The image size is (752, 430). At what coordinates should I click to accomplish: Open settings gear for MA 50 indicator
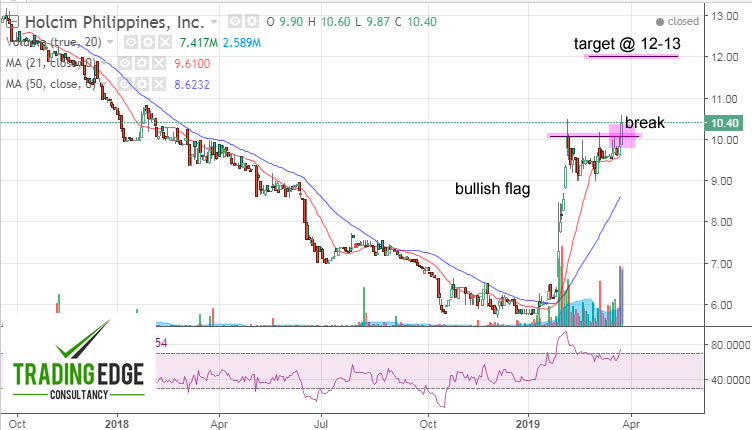142,85
